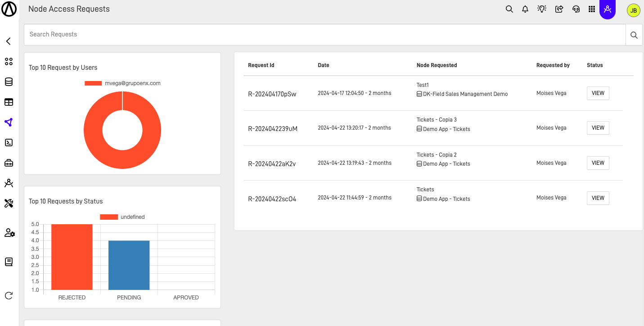Collapse sidebar with the back chevron
This screenshot has height=326, width=644.
point(9,41)
